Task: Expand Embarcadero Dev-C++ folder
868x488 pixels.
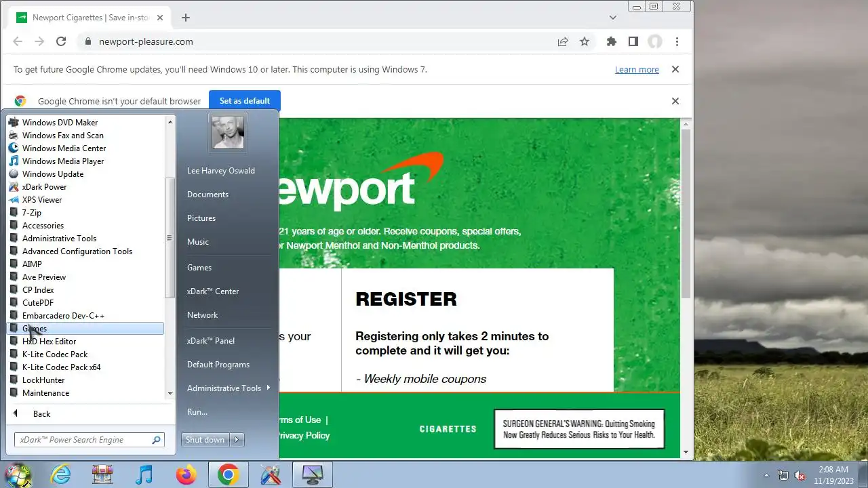Action: coord(85,316)
